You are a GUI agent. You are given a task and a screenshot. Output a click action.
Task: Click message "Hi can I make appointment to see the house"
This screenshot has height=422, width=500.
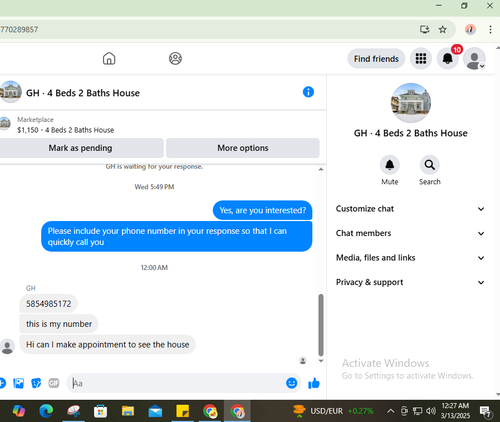tap(108, 344)
